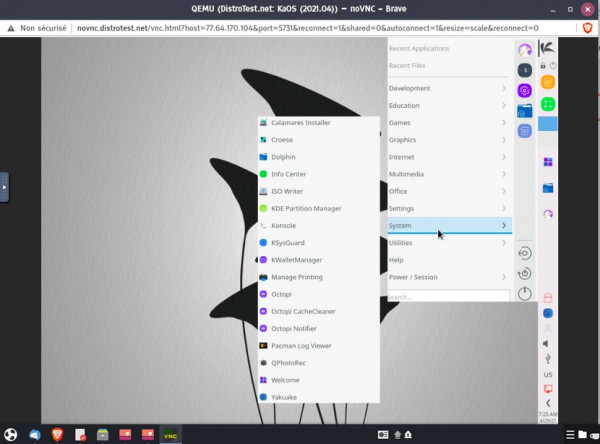Open the Settings menu category
The height and width of the screenshot is (444, 600).
447,208
